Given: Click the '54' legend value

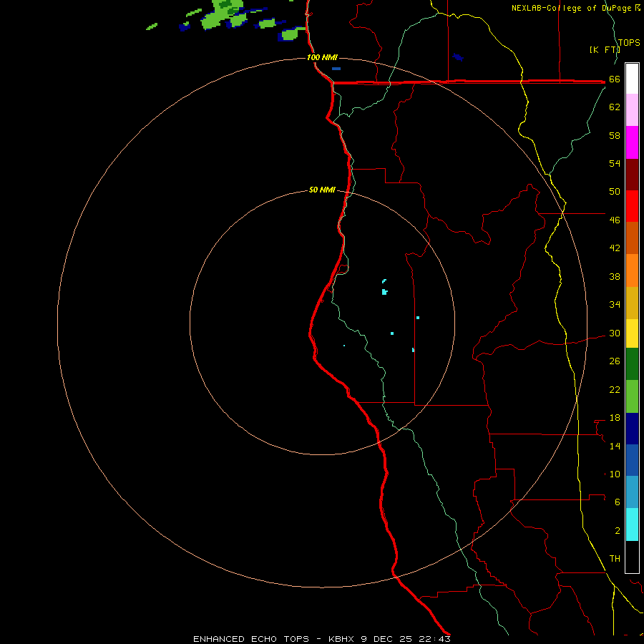Looking at the screenshot, I should coord(615,163).
